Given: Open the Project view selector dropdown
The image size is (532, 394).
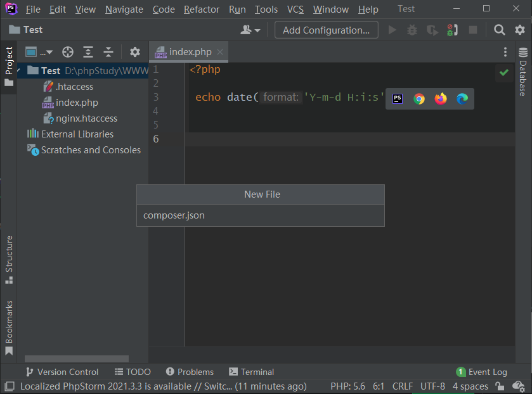Looking at the screenshot, I should [x=39, y=52].
